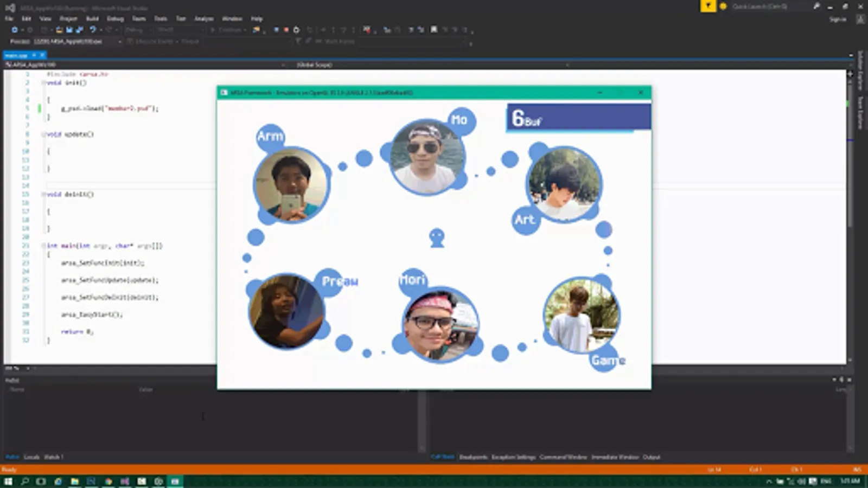Click the Hori member photo

(440, 324)
